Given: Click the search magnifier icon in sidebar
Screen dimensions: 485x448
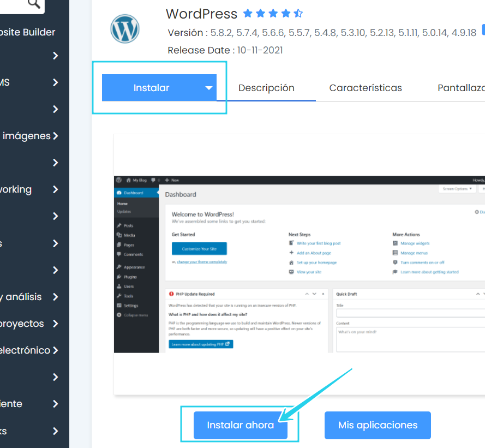Looking at the screenshot, I should point(34,4).
